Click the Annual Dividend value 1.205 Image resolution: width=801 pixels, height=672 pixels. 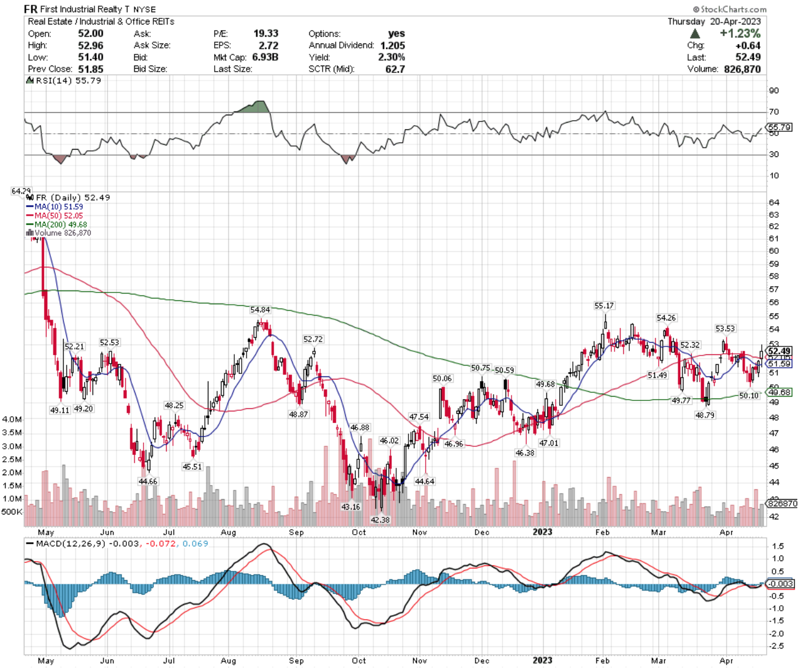coord(393,45)
